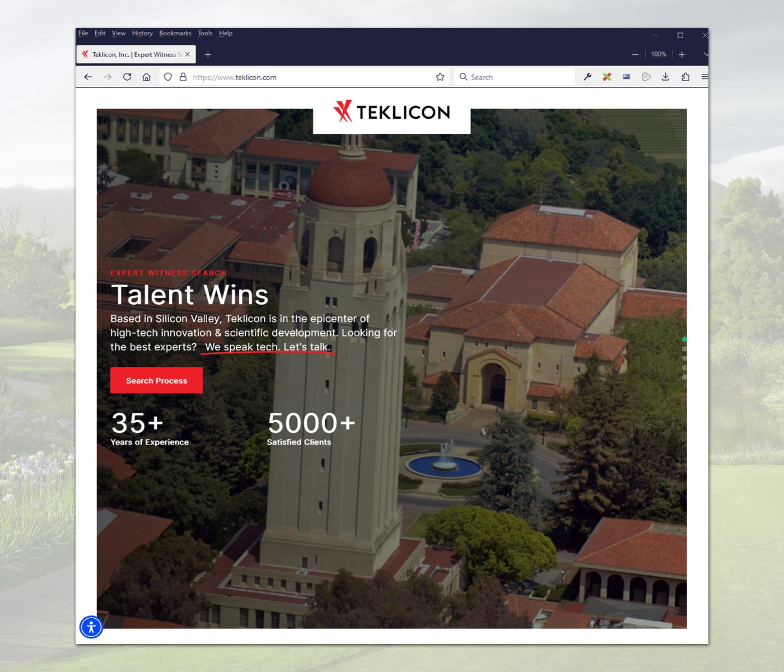Minimize the browser window
Image resolution: width=784 pixels, height=672 pixels.
[x=655, y=35]
